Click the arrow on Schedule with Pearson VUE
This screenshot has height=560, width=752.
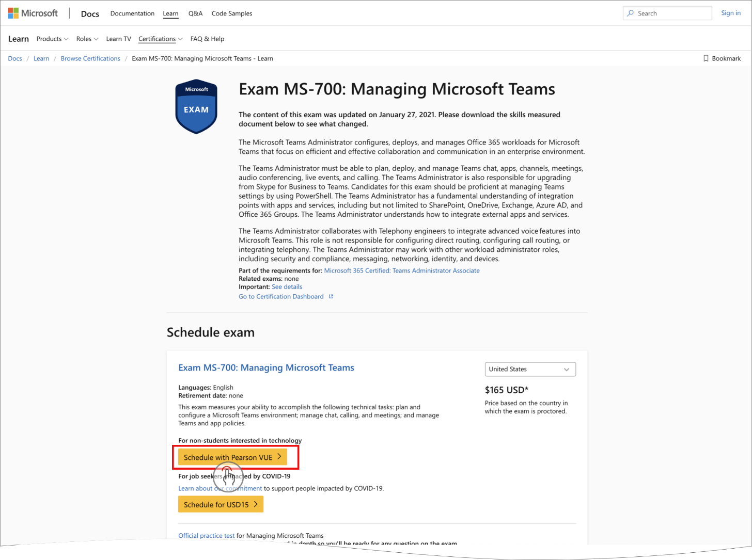tap(279, 457)
